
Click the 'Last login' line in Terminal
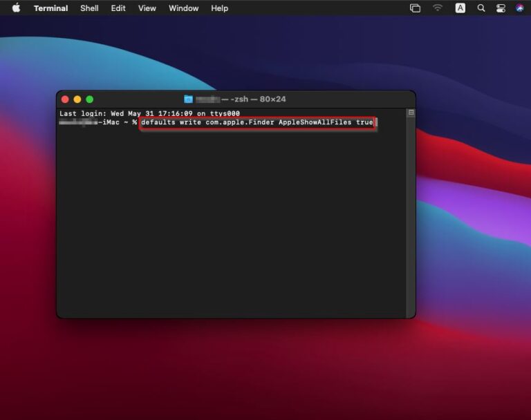click(x=149, y=113)
